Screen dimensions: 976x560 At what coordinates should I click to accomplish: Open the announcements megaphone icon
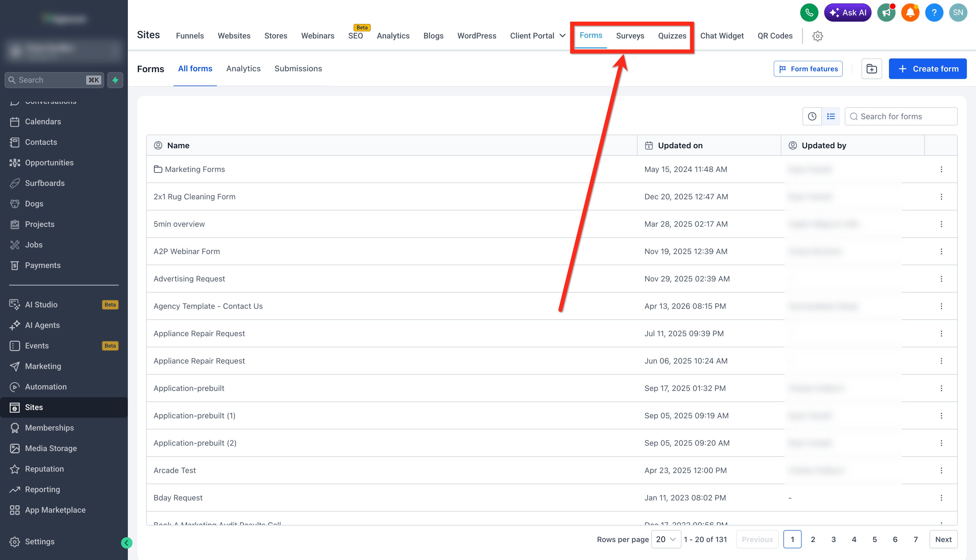coord(886,13)
